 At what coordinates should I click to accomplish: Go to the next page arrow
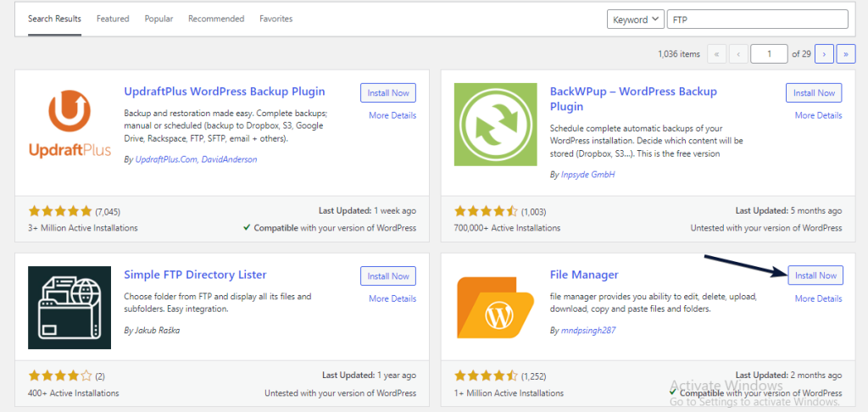824,54
